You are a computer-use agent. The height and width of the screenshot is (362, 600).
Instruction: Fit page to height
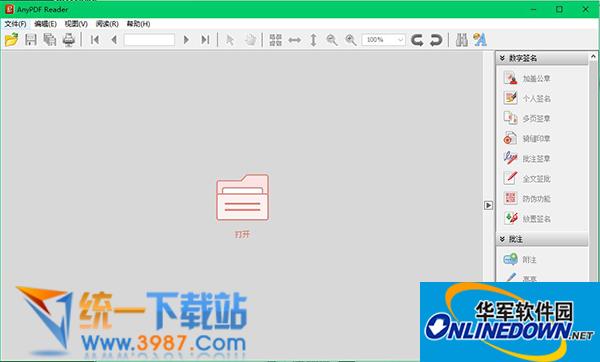click(x=313, y=40)
